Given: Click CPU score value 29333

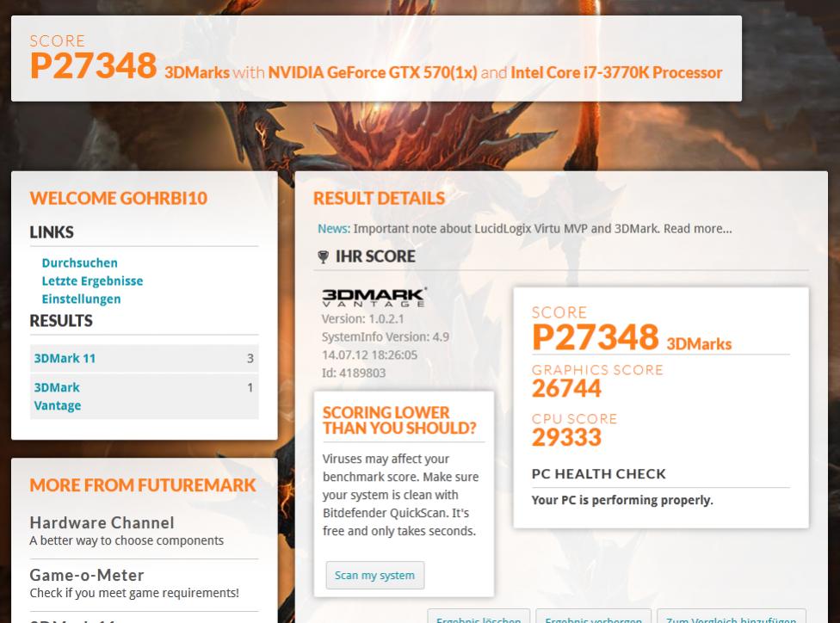Looking at the screenshot, I should pos(566,438).
